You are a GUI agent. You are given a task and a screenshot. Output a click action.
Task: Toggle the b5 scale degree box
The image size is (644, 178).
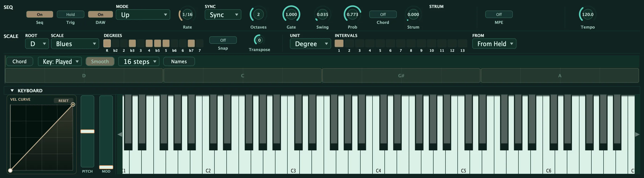point(158,43)
